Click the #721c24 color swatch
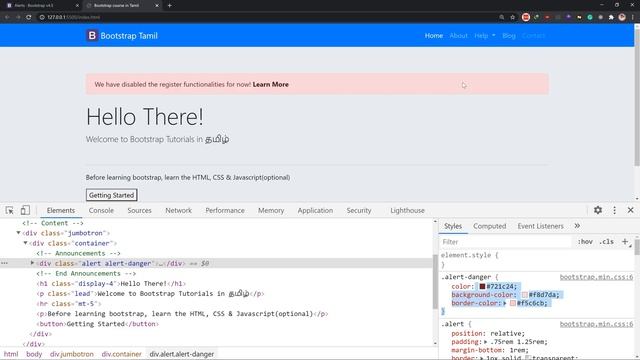This screenshot has width=640, height=360. pyautogui.click(x=482, y=287)
